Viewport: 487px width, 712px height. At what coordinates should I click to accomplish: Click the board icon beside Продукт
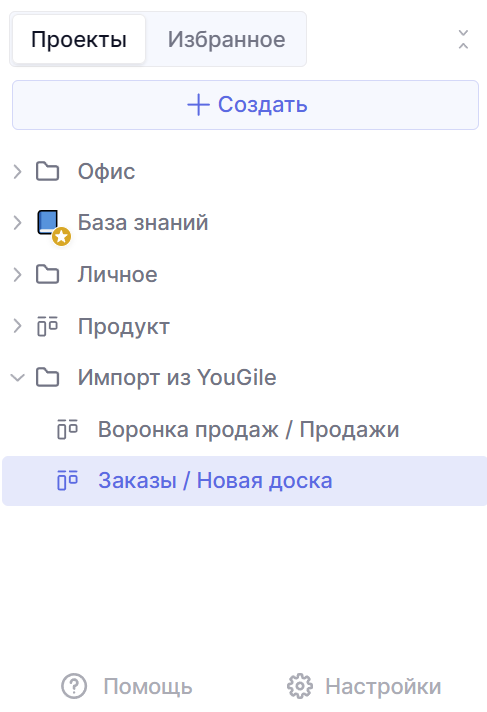point(48,326)
